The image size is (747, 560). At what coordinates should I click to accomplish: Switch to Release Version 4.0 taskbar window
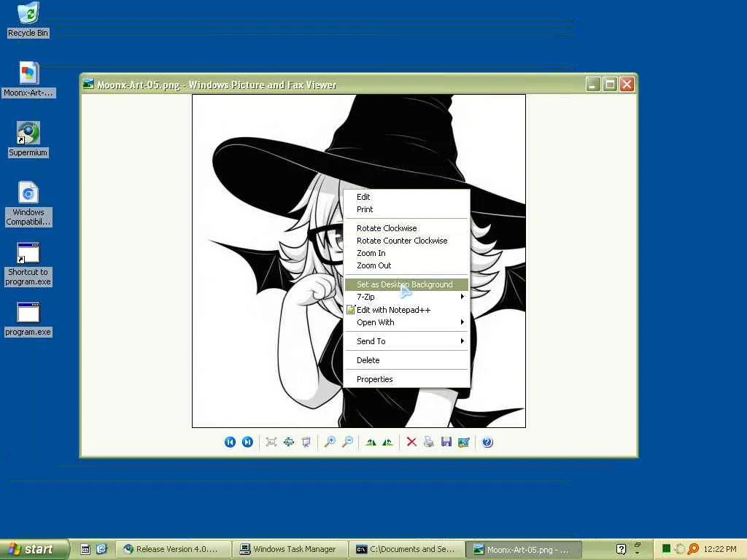(x=174, y=549)
